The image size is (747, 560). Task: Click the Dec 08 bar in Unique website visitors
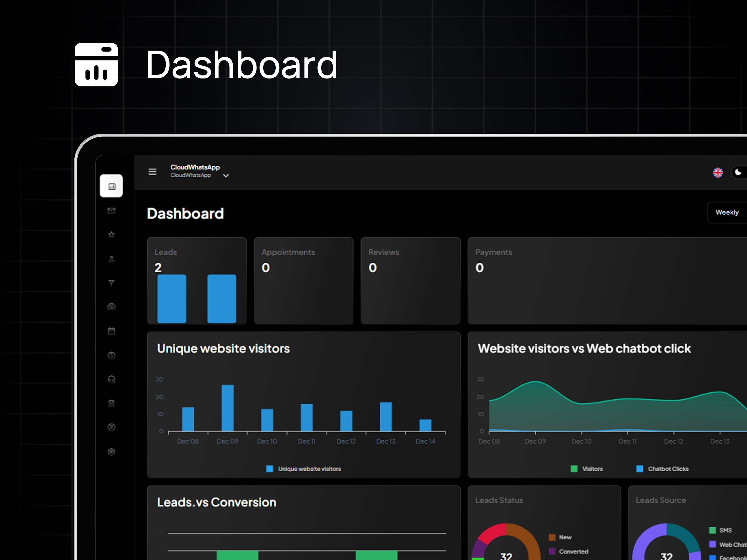pyautogui.click(x=188, y=419)
